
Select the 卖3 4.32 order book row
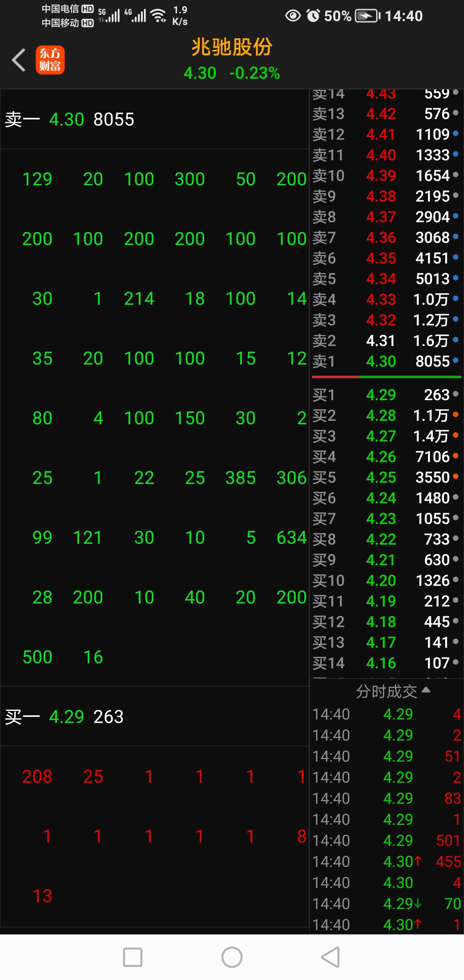pyautogui.click(x=386, y=320)
